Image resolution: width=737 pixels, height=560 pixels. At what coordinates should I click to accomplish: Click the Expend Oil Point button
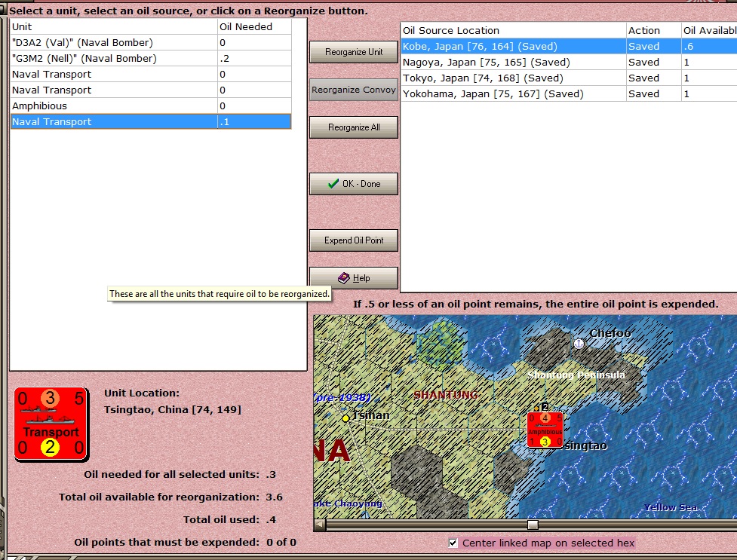pos(354,240)
